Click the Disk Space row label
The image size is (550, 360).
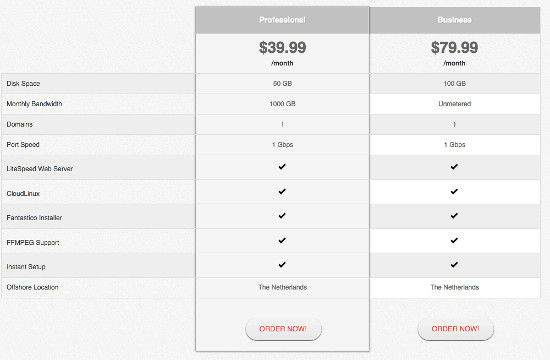[x=23, y=84]
